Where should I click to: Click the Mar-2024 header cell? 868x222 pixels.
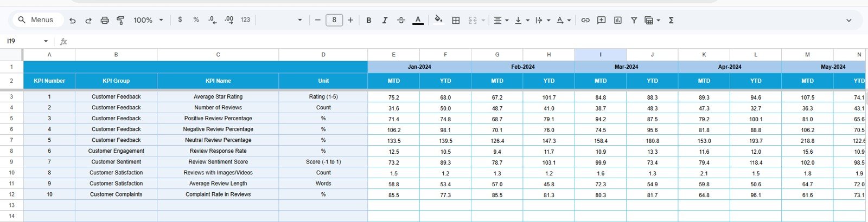[x=627, y=67]
